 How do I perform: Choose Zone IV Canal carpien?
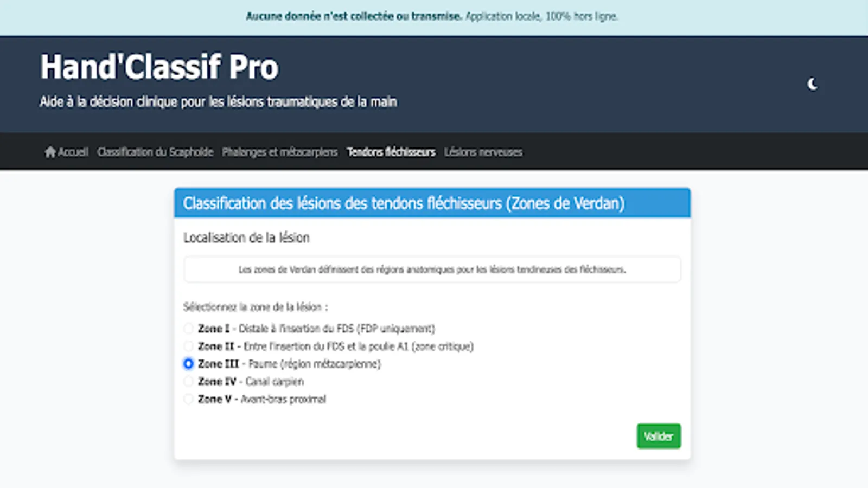tap(188, 381)
